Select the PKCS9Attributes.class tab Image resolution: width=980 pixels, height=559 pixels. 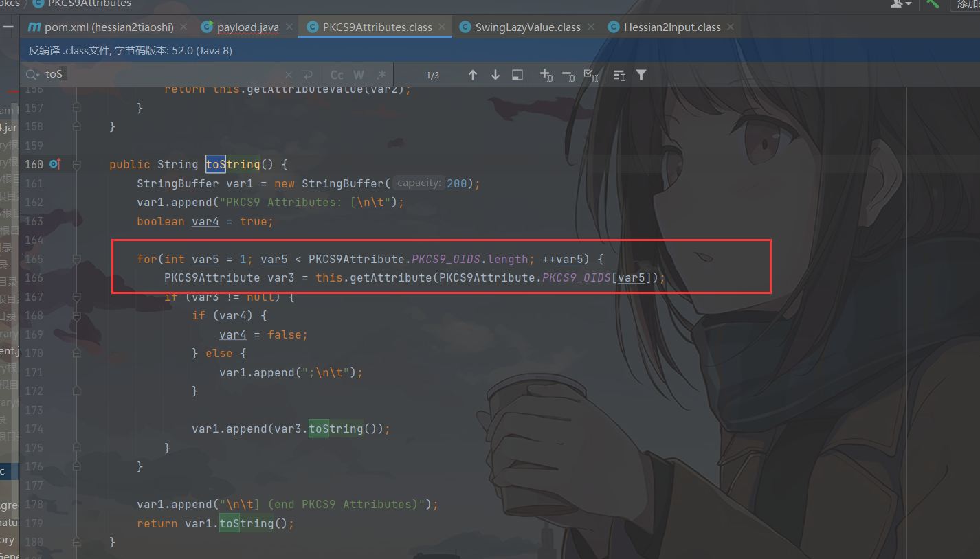coord(377,27)
